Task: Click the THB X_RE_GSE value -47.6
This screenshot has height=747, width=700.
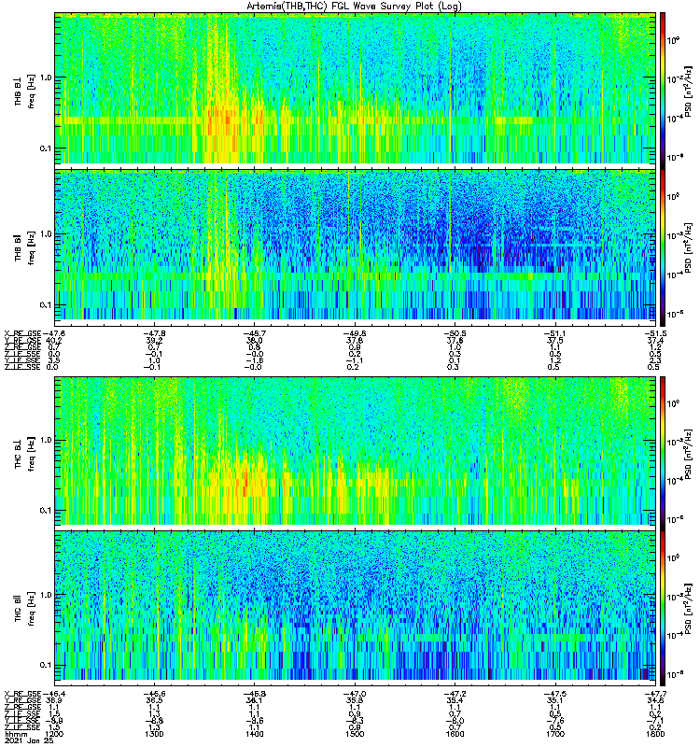Action: (54, 333)
